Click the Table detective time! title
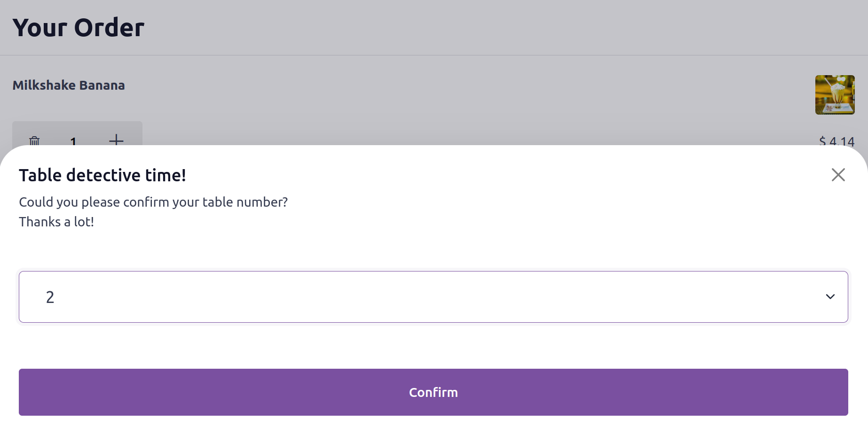 pyautogui.click(x=103, y=175)
